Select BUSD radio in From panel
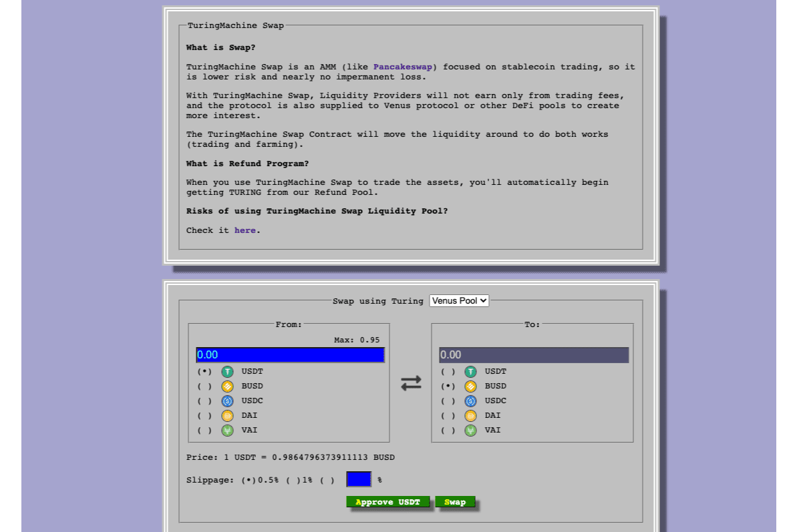799x532 pixels. tap(204, 386)
